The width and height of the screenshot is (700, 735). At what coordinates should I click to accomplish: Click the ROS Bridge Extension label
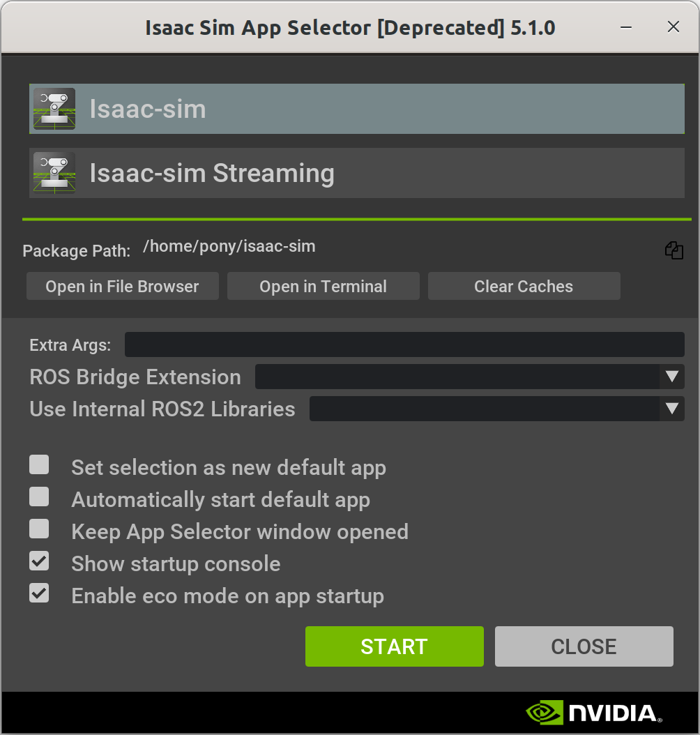point(135,377)
